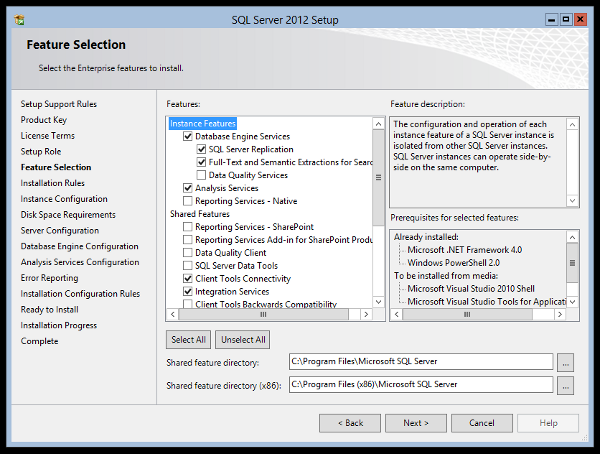Click Microsoft .NET Framework 4.0 prerequisite
Screen dimensions: 600x454
pyautogui.click(x=465, y=250)
